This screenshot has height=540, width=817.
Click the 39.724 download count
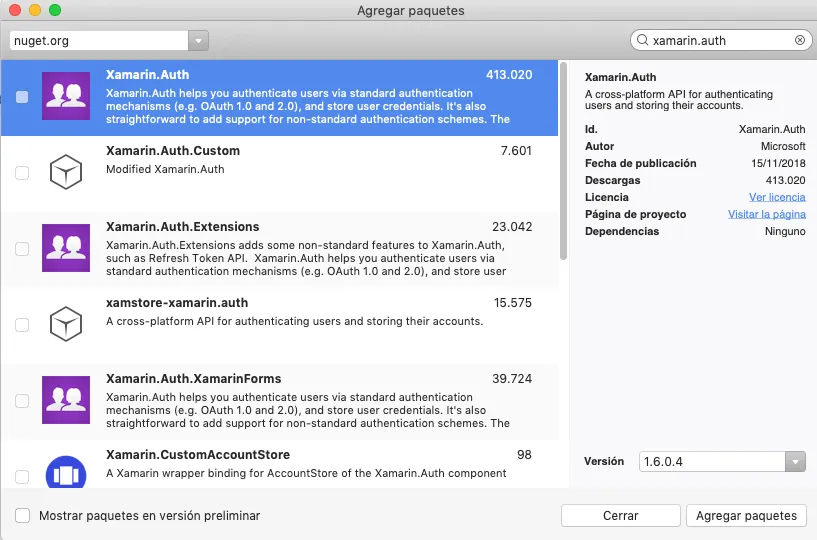(x=512, y=379)
